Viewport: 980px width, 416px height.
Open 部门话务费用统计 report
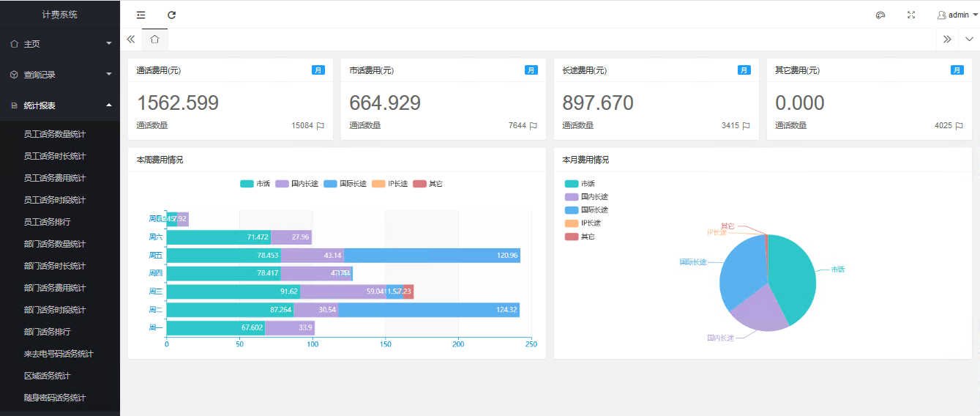point(54,288)
